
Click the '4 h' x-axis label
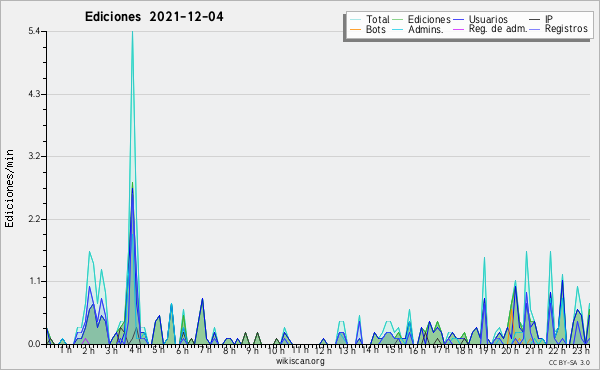135,350
